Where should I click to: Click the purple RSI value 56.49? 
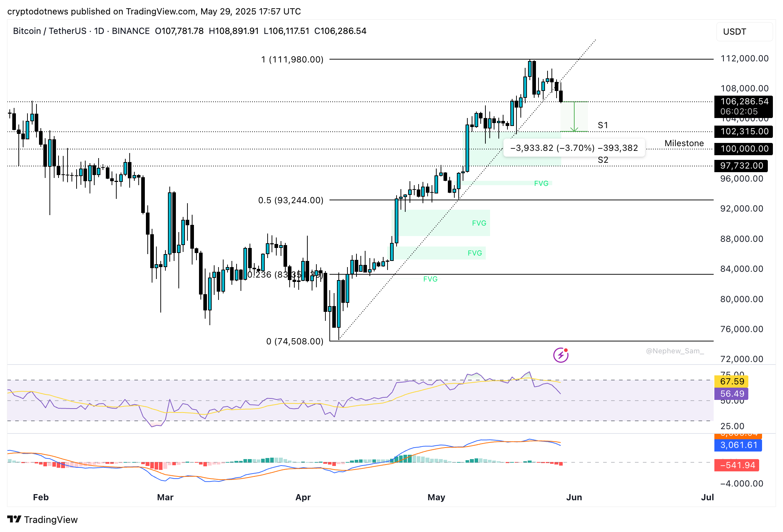pos(732,394)
